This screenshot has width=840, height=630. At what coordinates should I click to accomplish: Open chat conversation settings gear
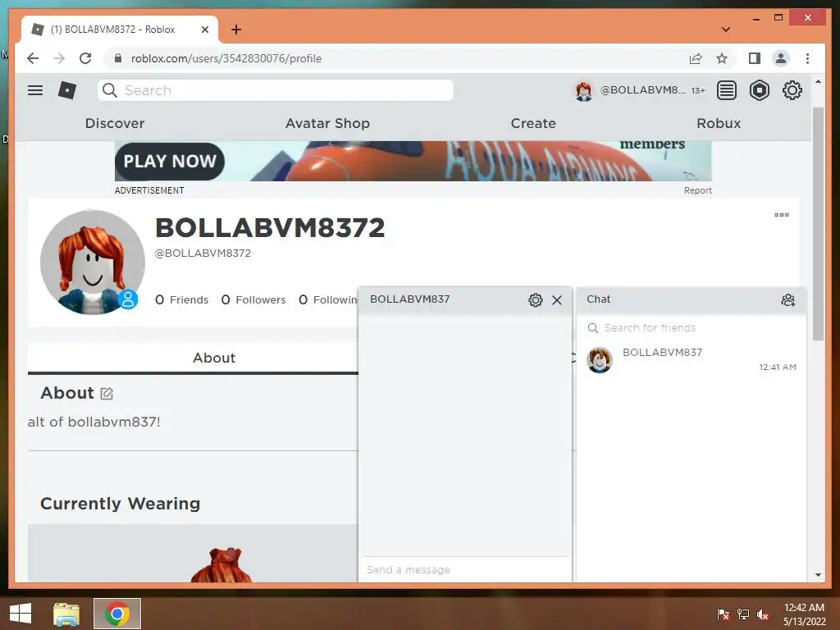(535, 300)
